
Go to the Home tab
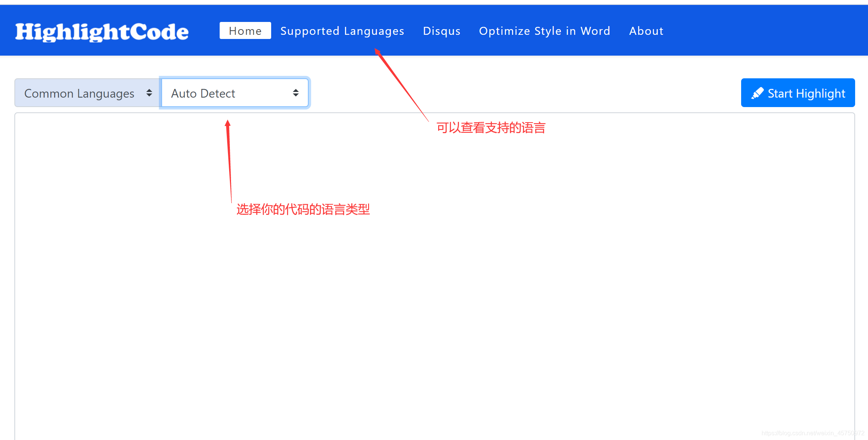tap(245, 31)
